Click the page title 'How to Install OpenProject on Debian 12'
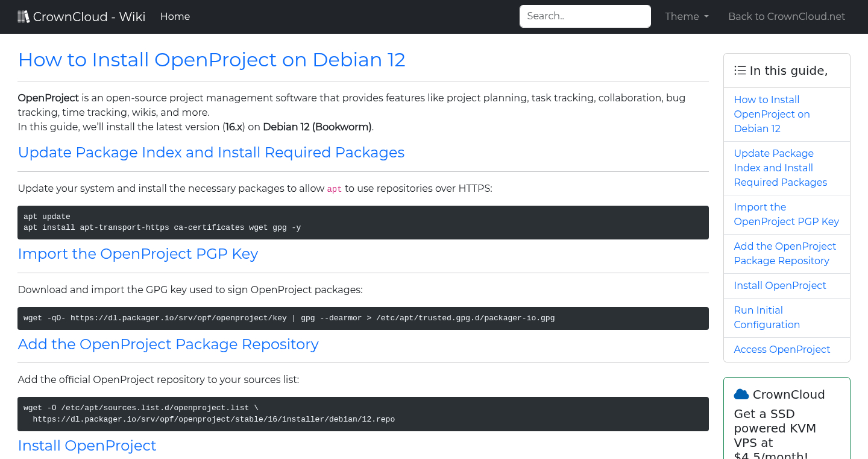This screenshot has width=868, height=459. click(212, 60)
